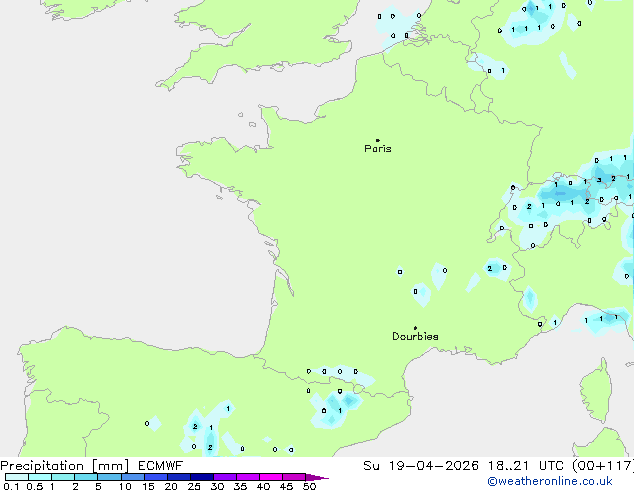Image resolution: width=634 pixels, height=490 pixels.
Task: Click the '20' value on the legend scale
Action: [x=171, y=486]
